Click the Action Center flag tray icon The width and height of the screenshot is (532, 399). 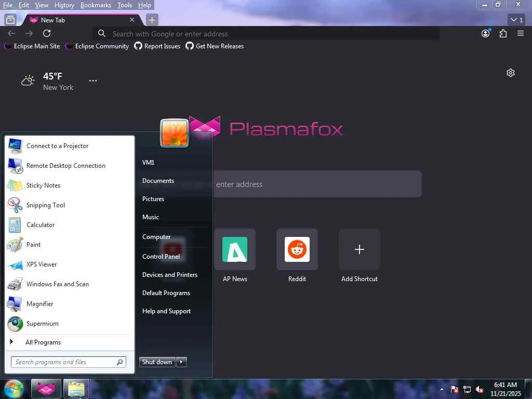455,389
